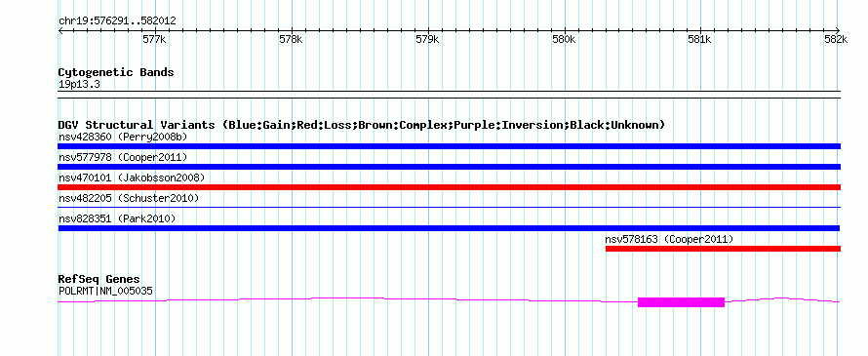Click the right arrowhead of the ruler

[x=838, y=31]
